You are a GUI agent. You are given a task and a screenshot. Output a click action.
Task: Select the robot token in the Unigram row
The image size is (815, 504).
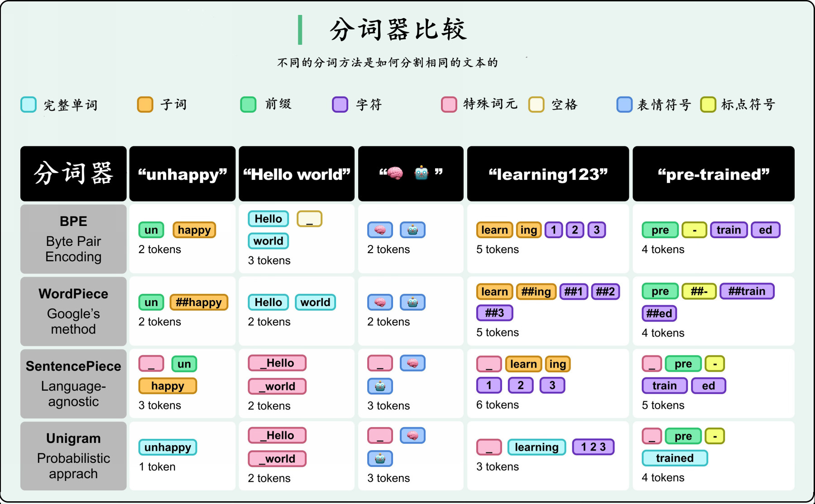[x=380, y=459]
